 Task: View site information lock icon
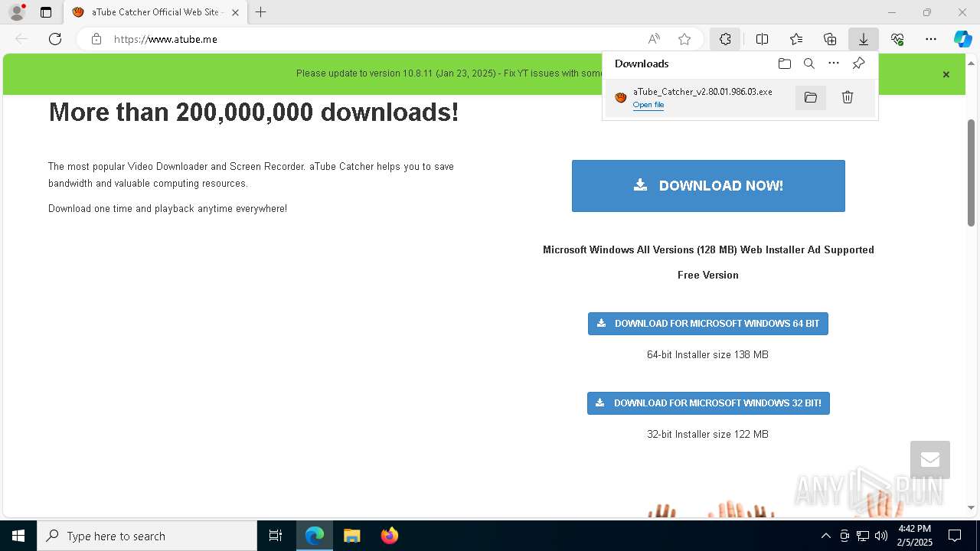(x=96, y=39)
